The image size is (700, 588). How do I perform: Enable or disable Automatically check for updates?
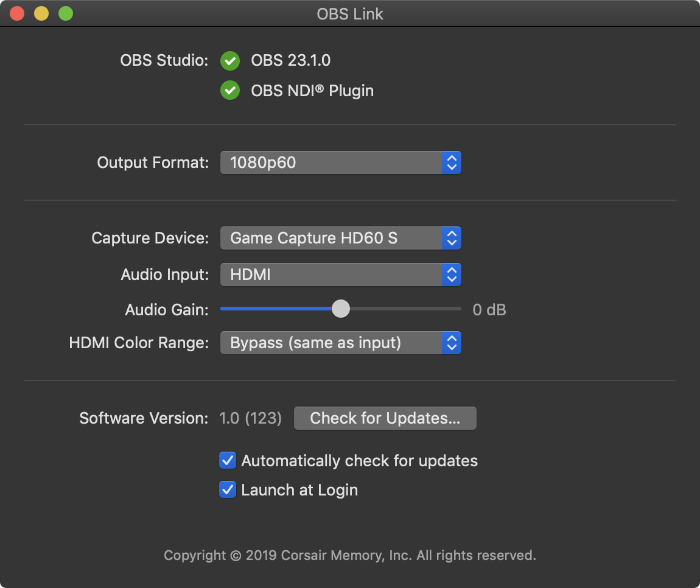pos(228,461)
